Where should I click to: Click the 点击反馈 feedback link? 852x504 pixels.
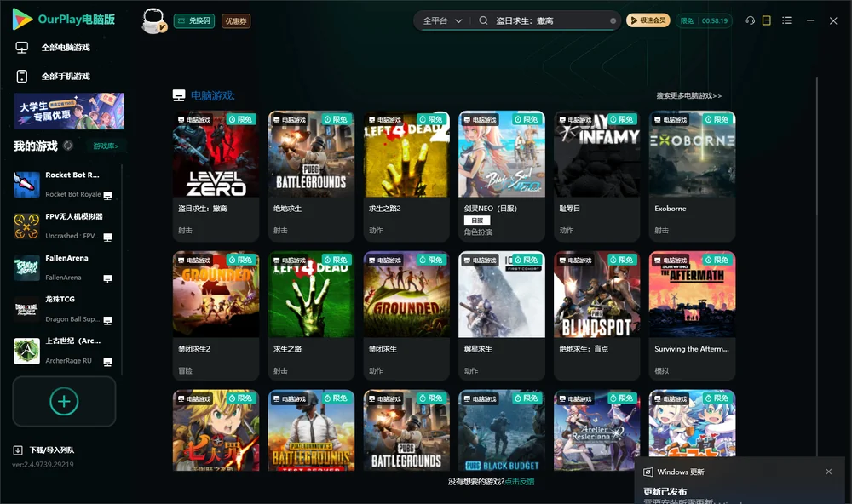pyautogui.click(x=519, y=481)
